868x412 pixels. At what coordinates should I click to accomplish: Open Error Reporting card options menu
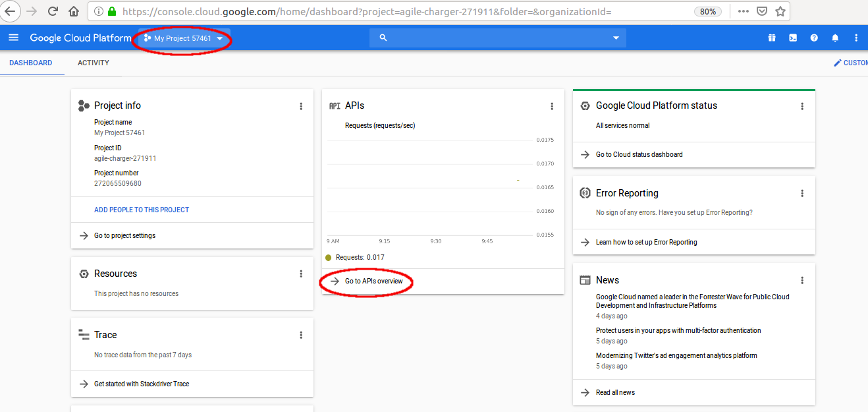[802, 193]
